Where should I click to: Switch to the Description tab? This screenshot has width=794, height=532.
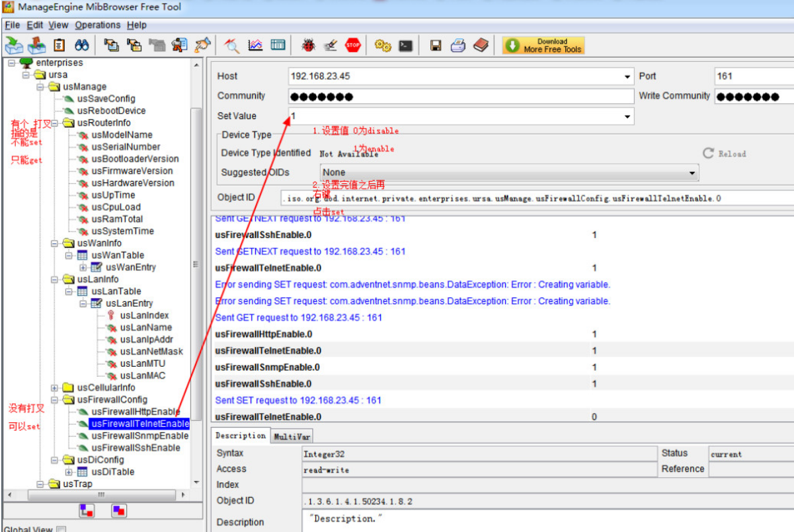coord(241,436)
